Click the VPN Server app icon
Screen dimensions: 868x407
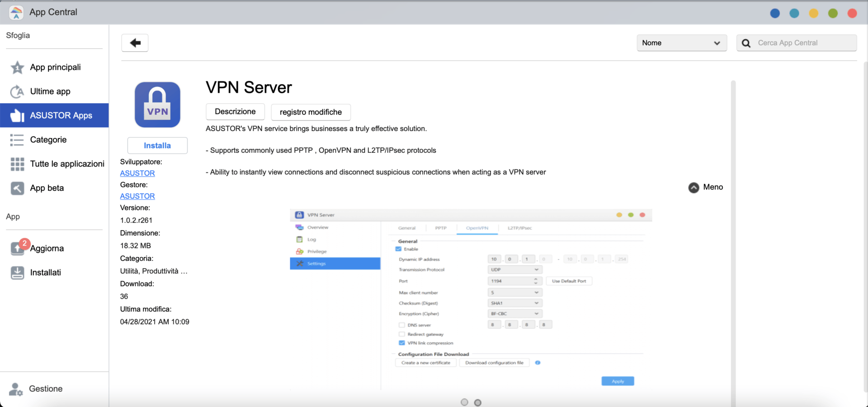[157, 105]
